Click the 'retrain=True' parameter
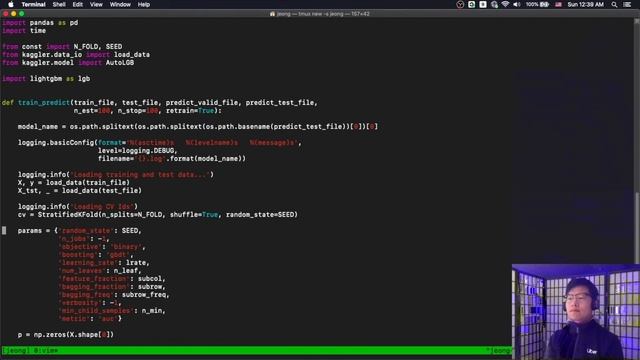The width and height of the screenshot is (640, 360). point(190,111)
